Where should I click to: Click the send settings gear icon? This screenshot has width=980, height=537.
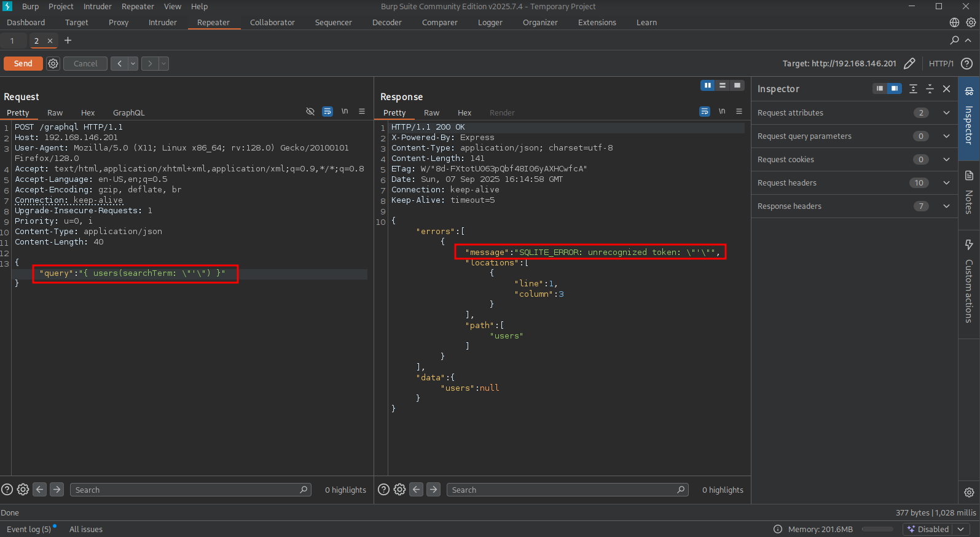click(x=53, y=64)
